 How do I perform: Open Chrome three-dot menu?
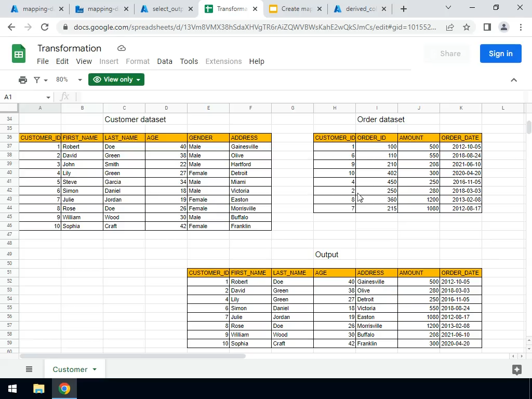(521, 27)
